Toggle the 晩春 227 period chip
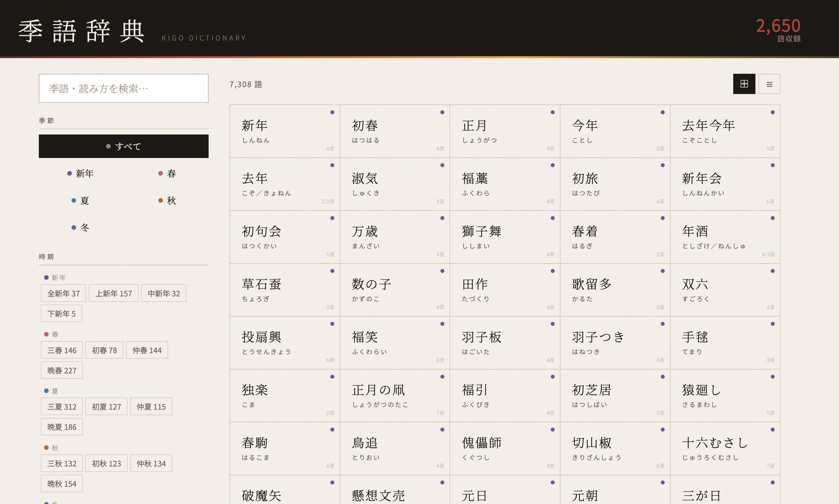This screenshot has height=504, width=839. (61, 370)
